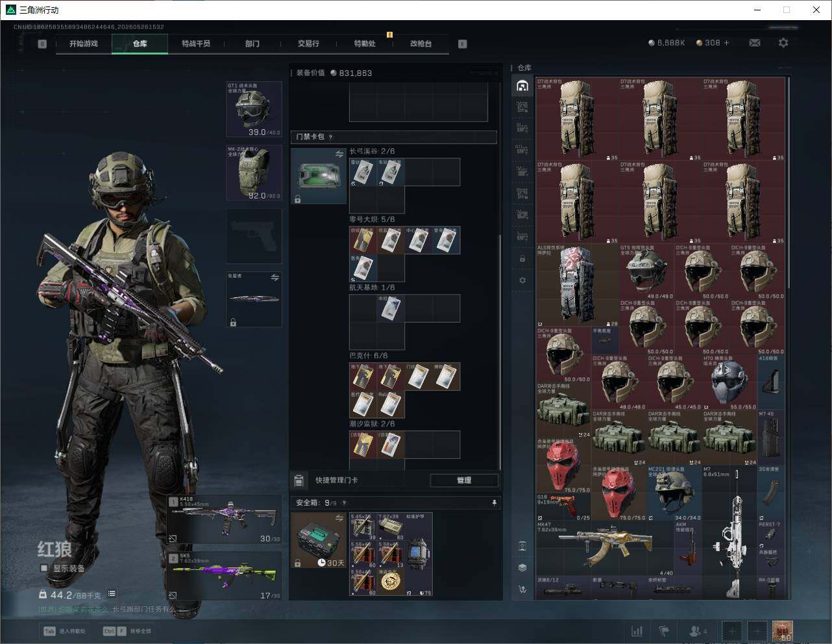Toggle the 显示装备 checkbox

44,568
